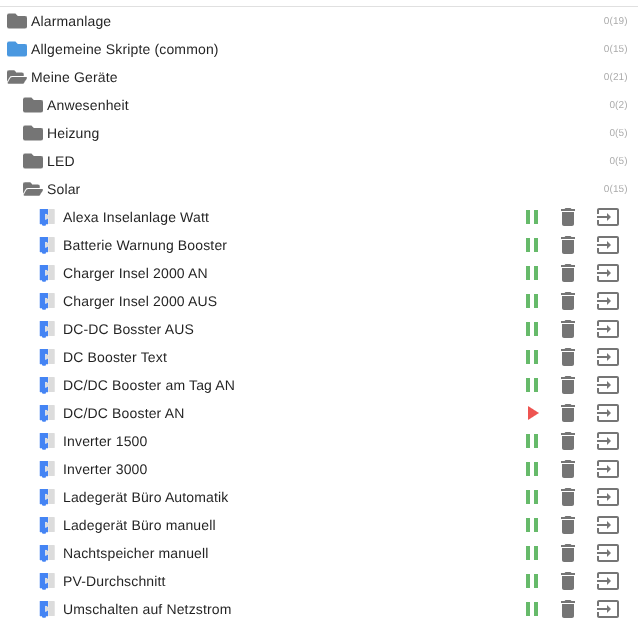Pause the Charger Insel 2000 AN script
Screen dimensions: 638x624
pyautogui.click(x=532, y=273)
